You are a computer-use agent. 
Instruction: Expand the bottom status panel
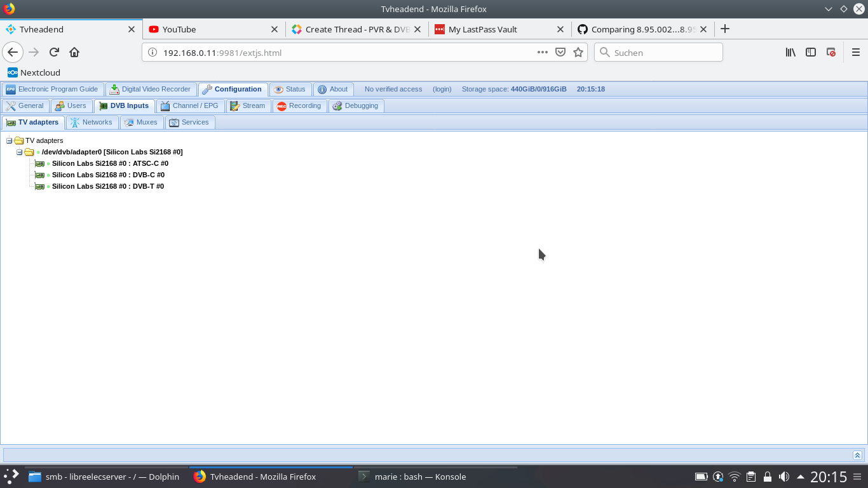click(x=857, y=455)
